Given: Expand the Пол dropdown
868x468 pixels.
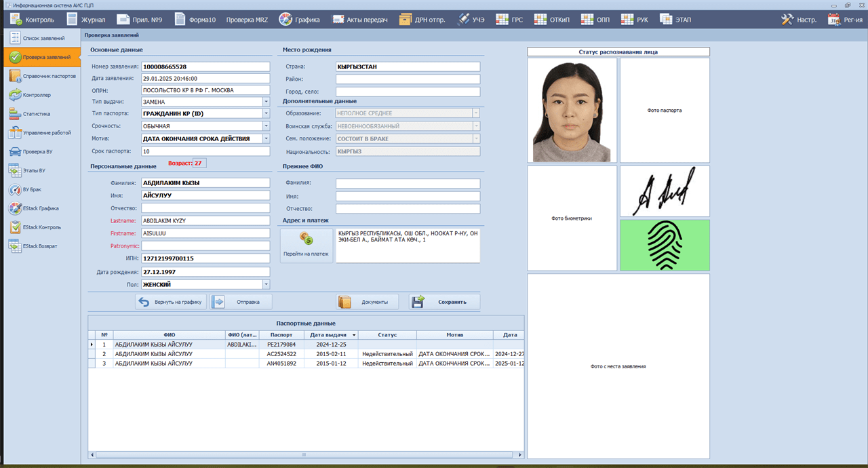Looking at the screenshot, I should pyautogui.click(x=266, y=285).
